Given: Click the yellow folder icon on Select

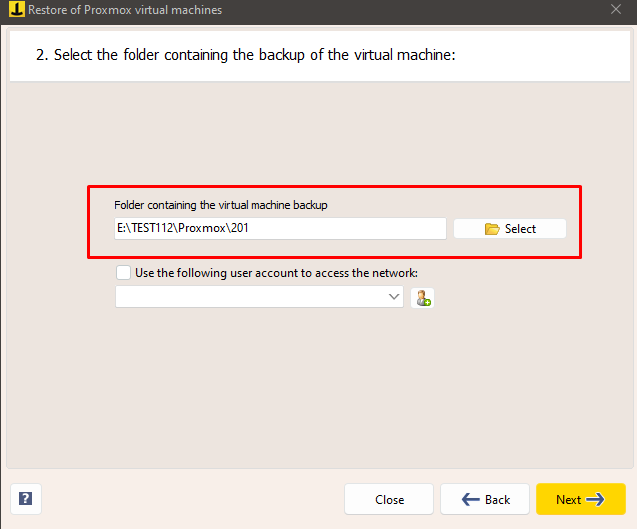Looking at the screenshot, I should click(491, 229).
